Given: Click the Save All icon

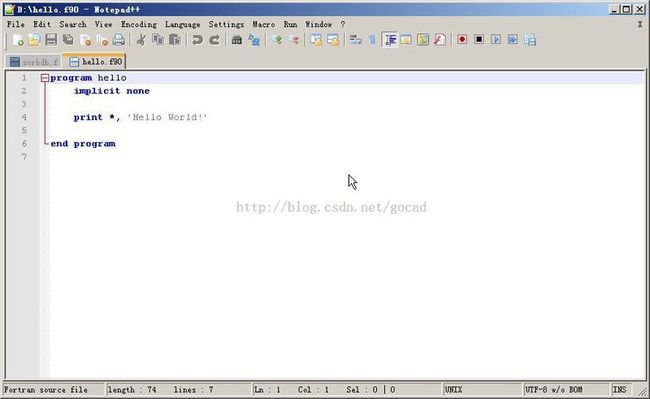Looking at the screenshot, I should coord(68,40).
